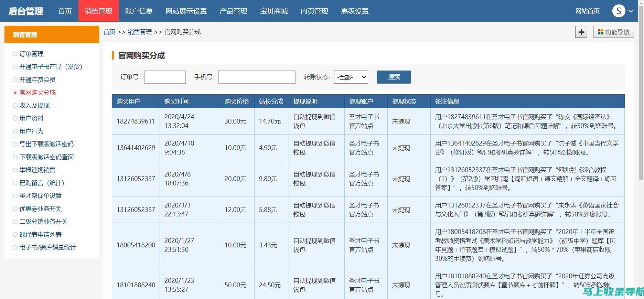Focus the 手机号 input field
Screen dimensions: 644x299
[x=257, y=77]
